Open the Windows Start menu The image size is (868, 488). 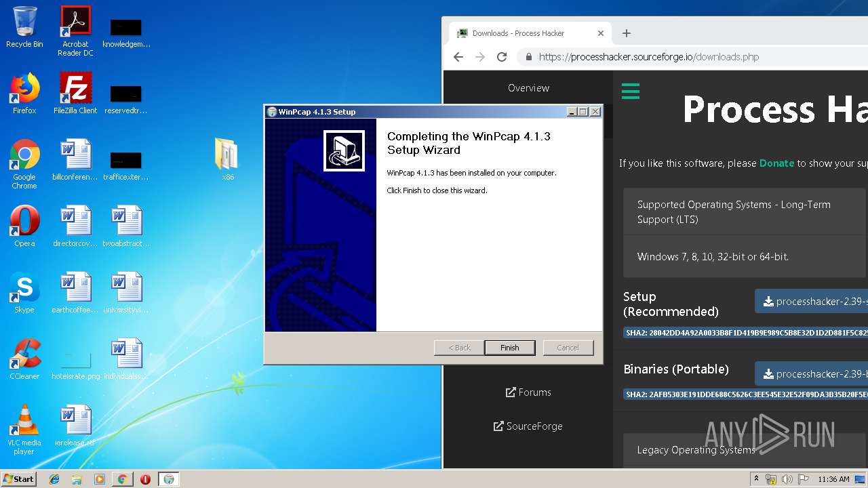18,479
